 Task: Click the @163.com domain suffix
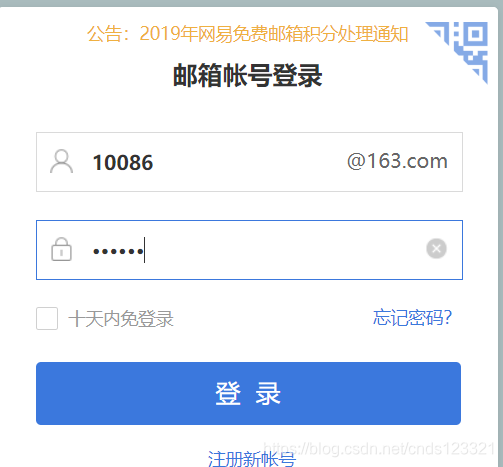click(x=397, y=161)
